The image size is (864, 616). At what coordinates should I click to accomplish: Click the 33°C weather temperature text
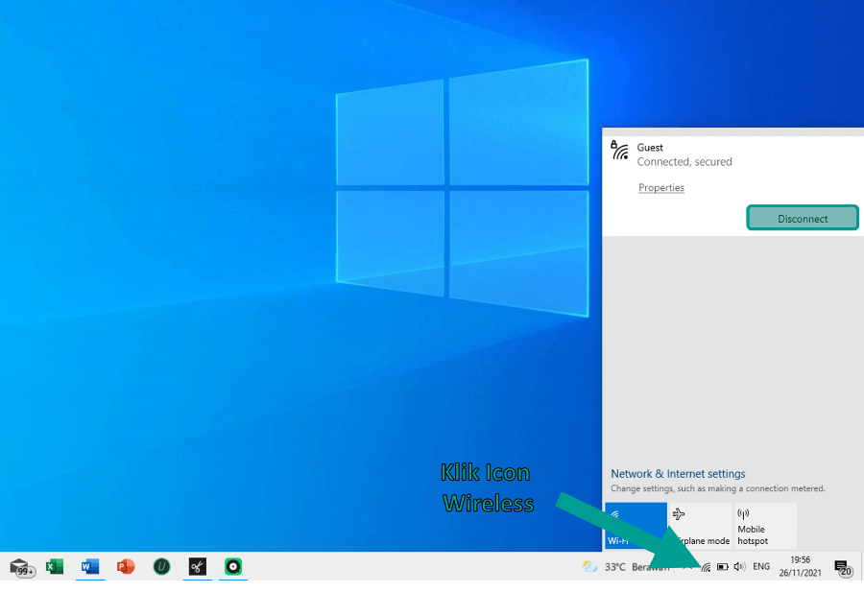[x=615, y=567]
